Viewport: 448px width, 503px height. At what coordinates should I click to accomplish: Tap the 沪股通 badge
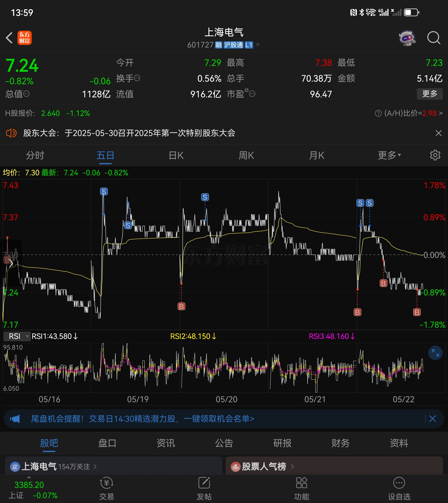233,45
